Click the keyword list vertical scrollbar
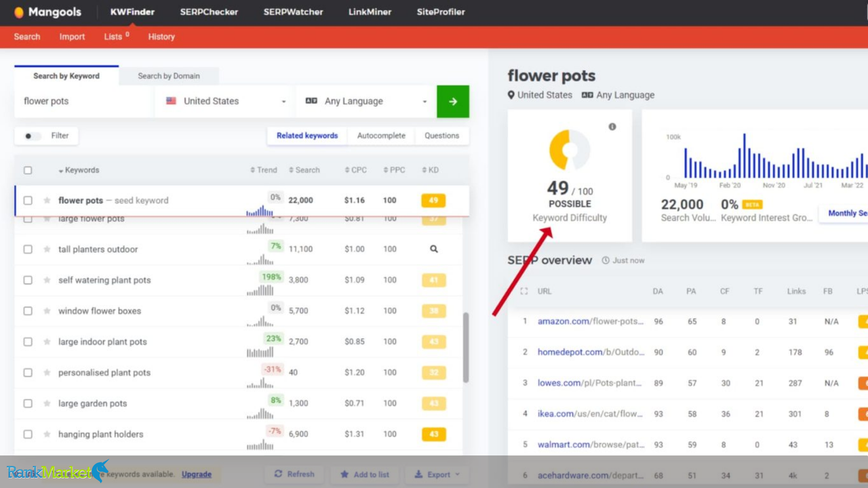Screen dimensions: 868x488 click(466, 347)
